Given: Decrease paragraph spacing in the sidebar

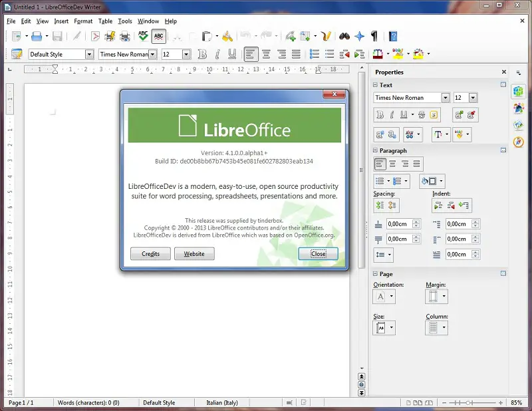Looking at the screenshot, I should pos(392,205).
